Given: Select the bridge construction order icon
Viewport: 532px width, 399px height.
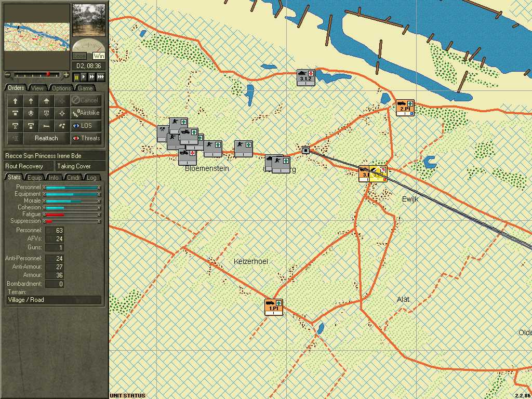Looking at the screenshot, I should 15,126.
